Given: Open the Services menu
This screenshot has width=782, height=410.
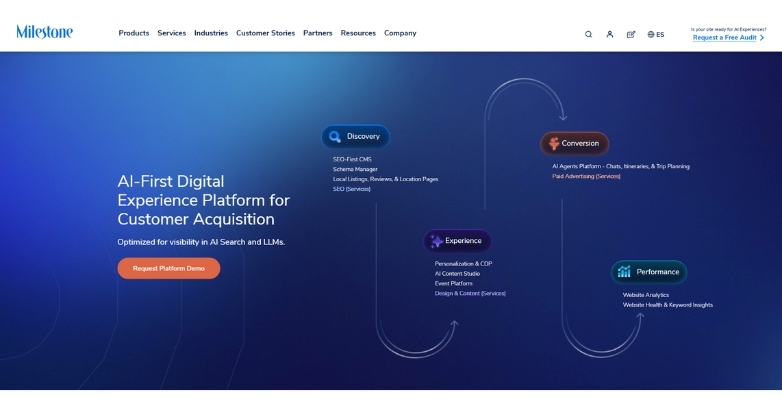Looking at the screenshot, I should click(172, 33).
